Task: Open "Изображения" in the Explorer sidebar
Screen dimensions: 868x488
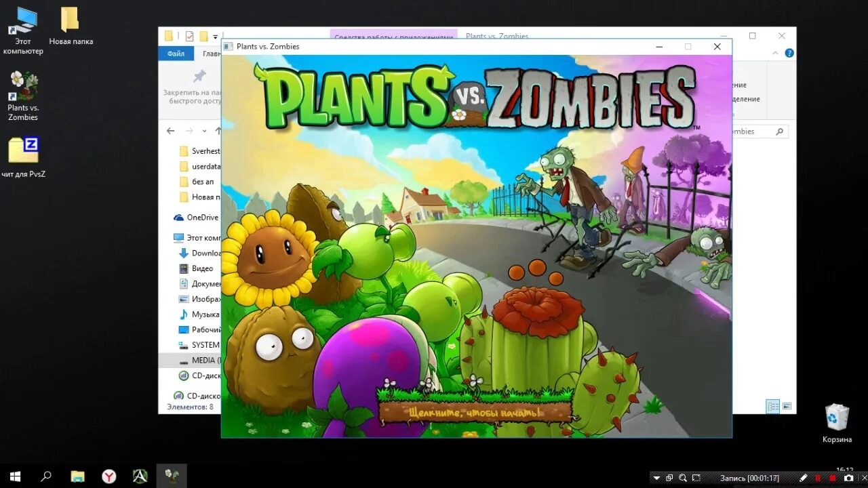Action: [199, 299]
